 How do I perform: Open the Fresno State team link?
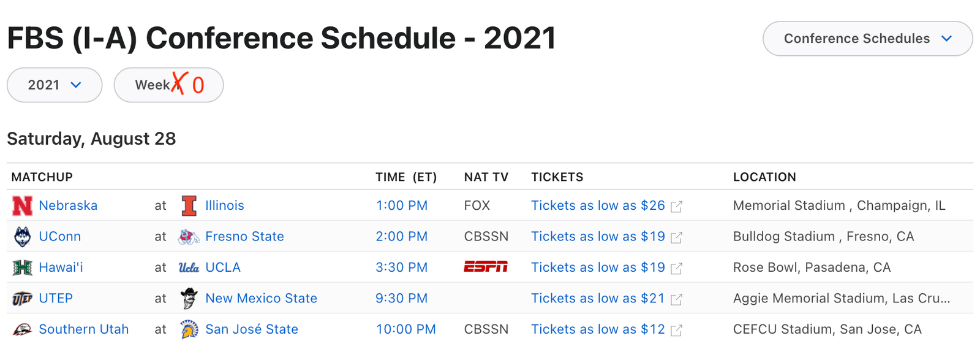point(244,237)
